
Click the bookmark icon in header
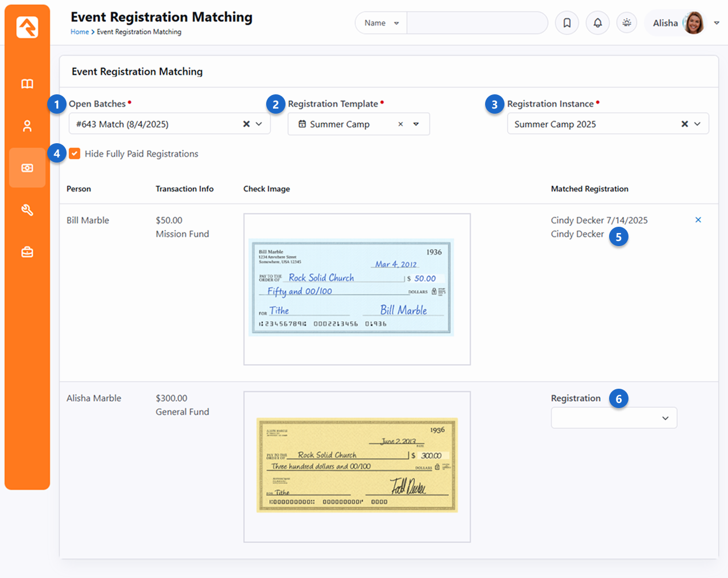point(567,23)
